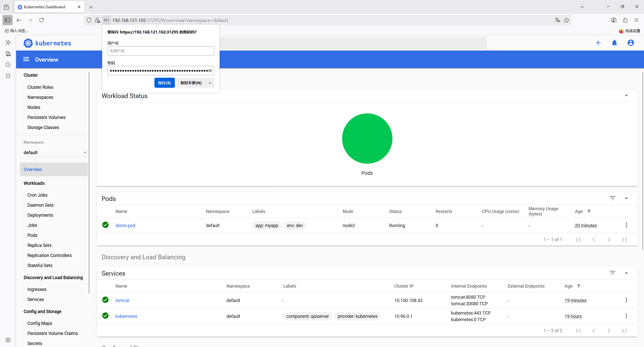
Task: Open demo-pod link
Action: (x=125, y=225)
